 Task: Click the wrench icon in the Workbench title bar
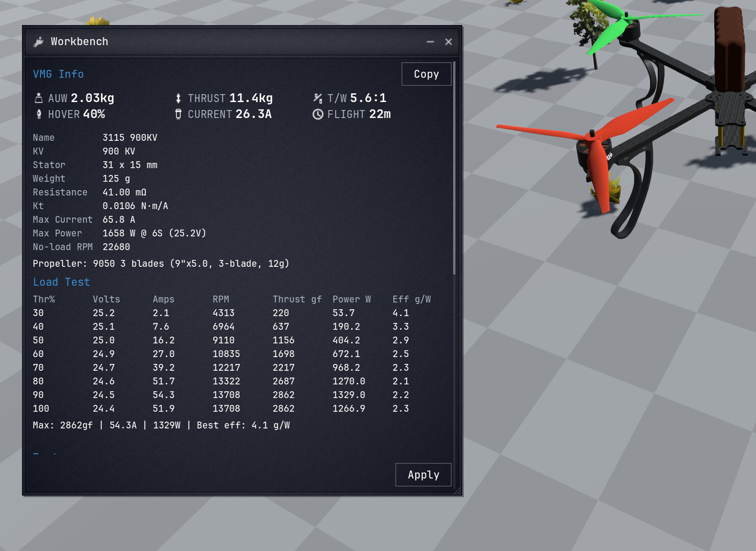click(x=39, y=41)
